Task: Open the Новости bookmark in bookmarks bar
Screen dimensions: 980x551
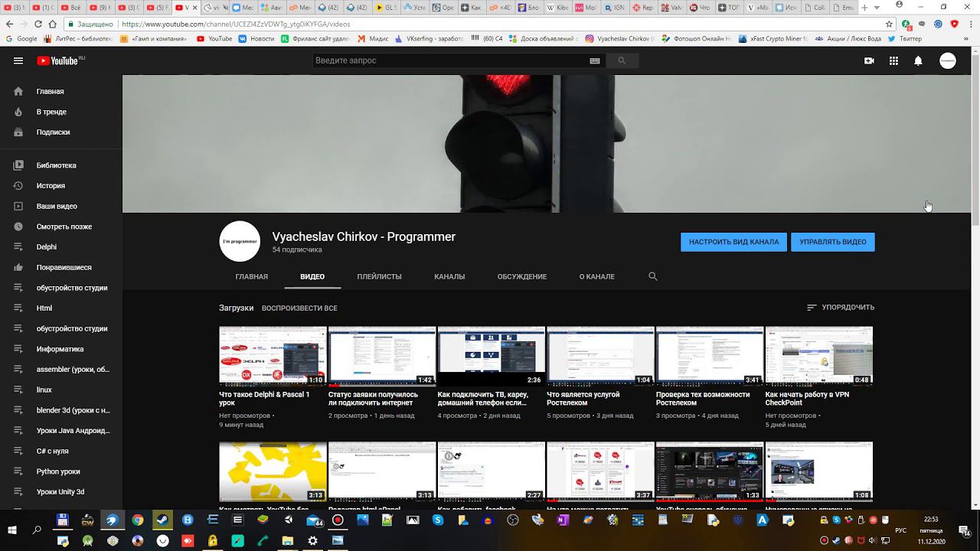Action: (256, 38)
